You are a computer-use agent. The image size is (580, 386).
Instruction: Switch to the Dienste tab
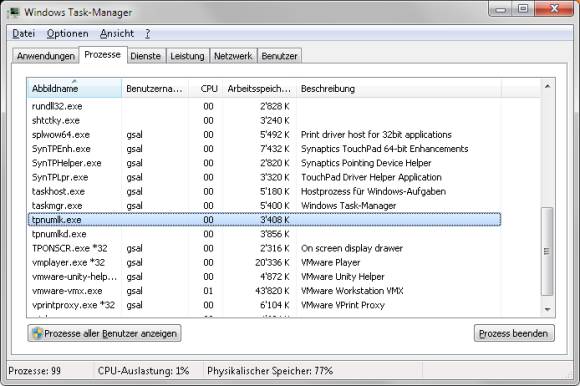pyautogui.click(x=146, y=56)
